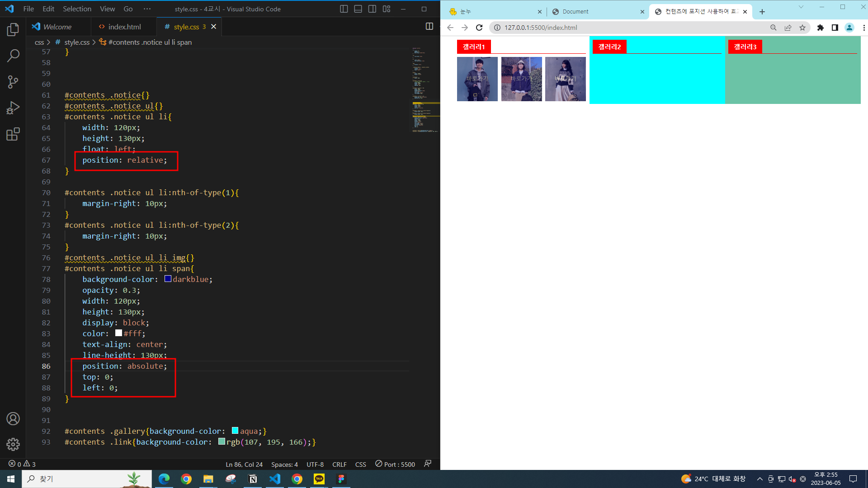Expand the hidden menu items ellipsis

pos(147,9)
